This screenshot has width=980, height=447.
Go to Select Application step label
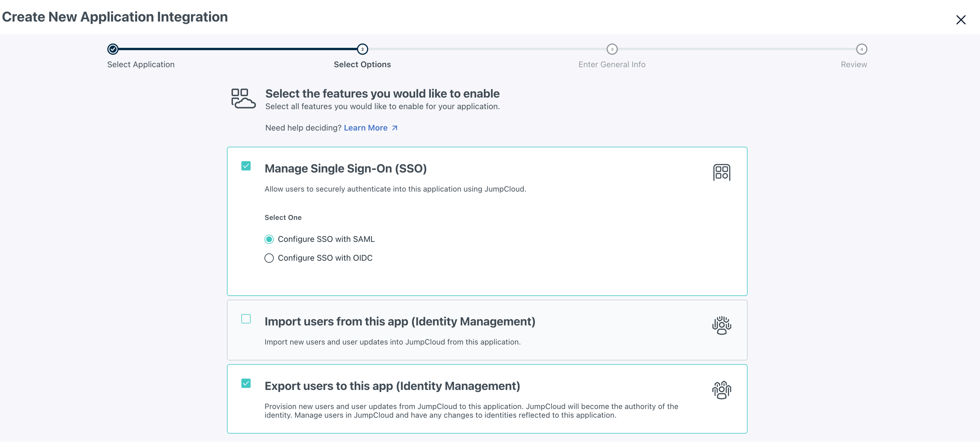141,64
